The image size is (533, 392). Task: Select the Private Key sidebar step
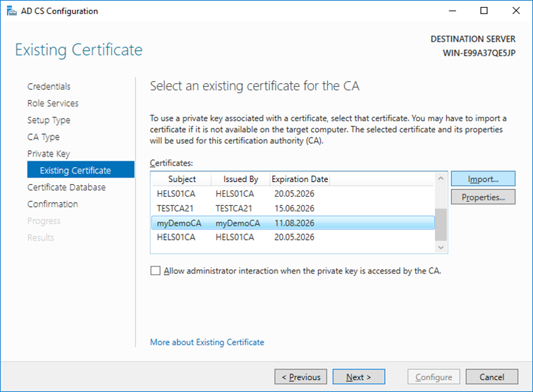pyautogui.click(x=49, y=154)
